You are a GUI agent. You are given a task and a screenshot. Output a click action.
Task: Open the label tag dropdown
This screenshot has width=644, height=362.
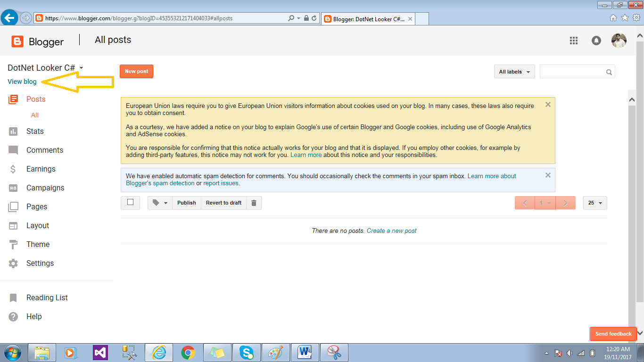coord(160,203)
